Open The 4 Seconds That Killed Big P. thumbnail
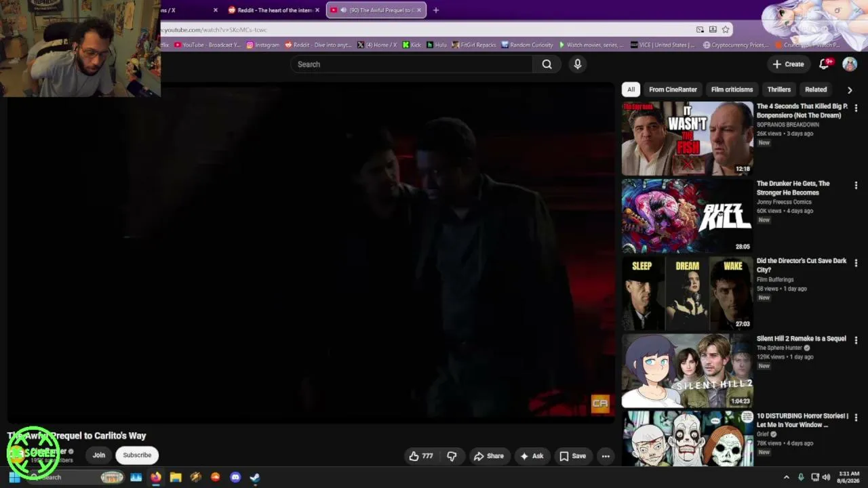The image size is (868, 488). tap(687, 138)
